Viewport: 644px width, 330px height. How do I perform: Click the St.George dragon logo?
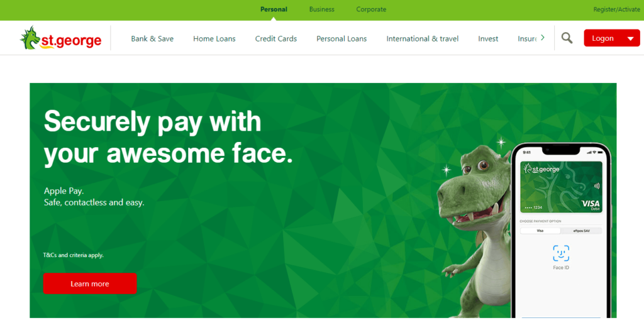[61, 38]
